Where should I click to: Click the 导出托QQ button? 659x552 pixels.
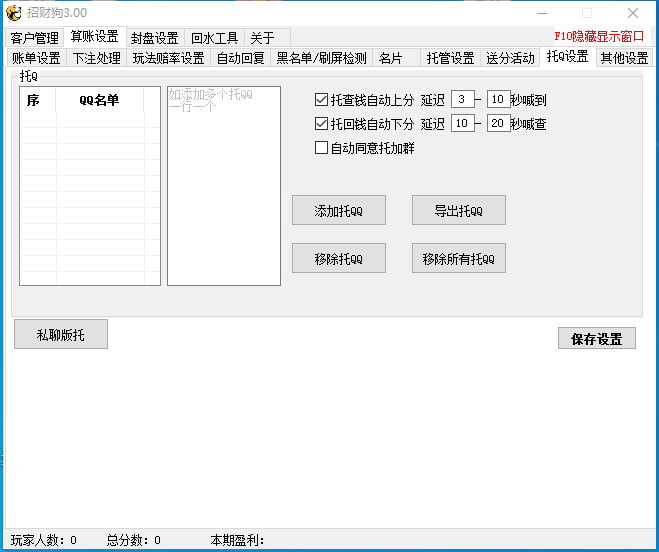[458, 211]
